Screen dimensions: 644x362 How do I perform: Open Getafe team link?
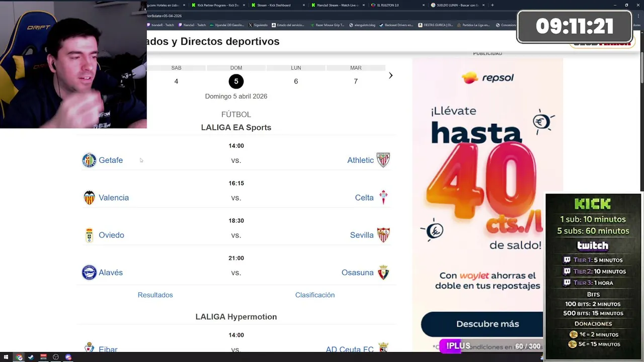point(111,160)
